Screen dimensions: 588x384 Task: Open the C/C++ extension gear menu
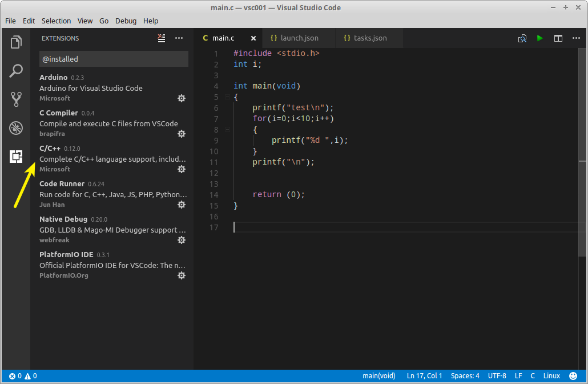coord(182,169)
